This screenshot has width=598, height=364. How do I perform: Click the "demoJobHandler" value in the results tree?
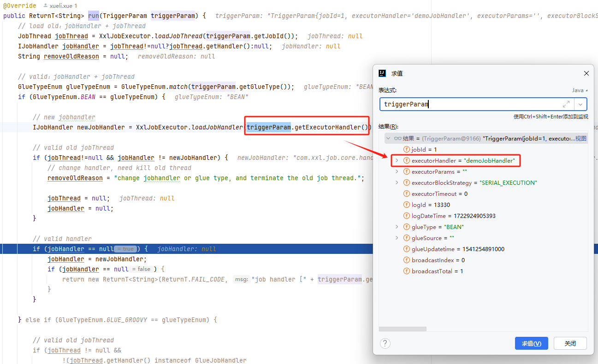(490, 160)
